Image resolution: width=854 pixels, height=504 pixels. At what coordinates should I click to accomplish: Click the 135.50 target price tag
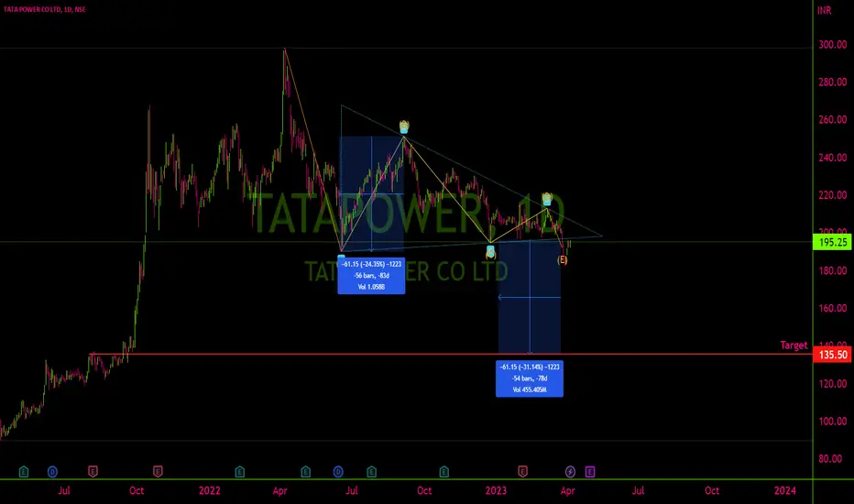(x=833, y=355)
